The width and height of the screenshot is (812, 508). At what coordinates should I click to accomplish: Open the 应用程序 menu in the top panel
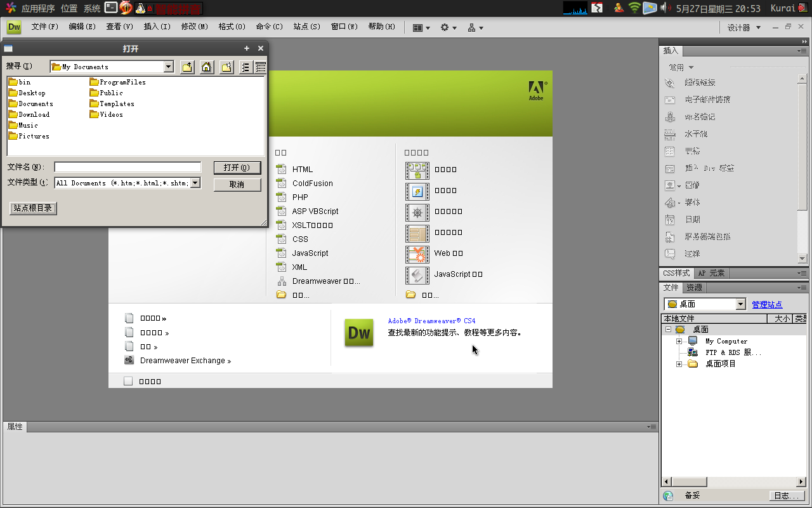coord(38,8)
